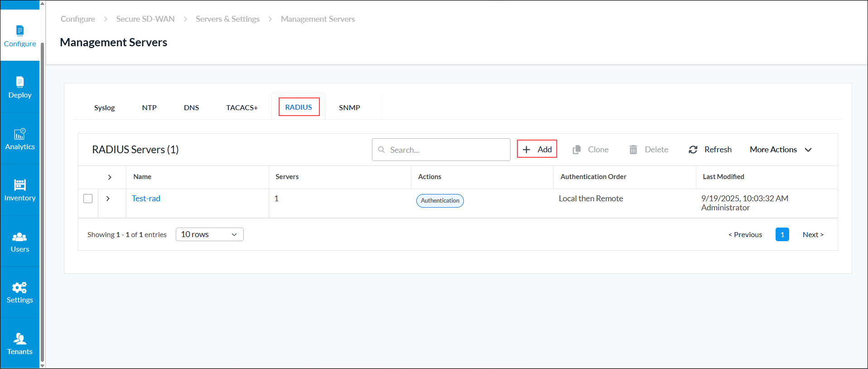
Task: Open the Analytics sidebar section
Action: pyautogui.click(x=20, y=139)
